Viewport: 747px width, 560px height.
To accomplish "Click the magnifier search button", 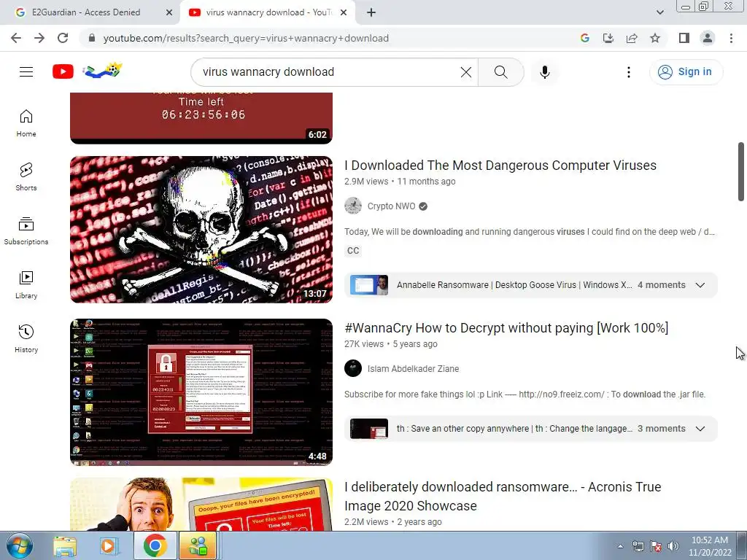I will pyautogui.click(x=500, y=72).
